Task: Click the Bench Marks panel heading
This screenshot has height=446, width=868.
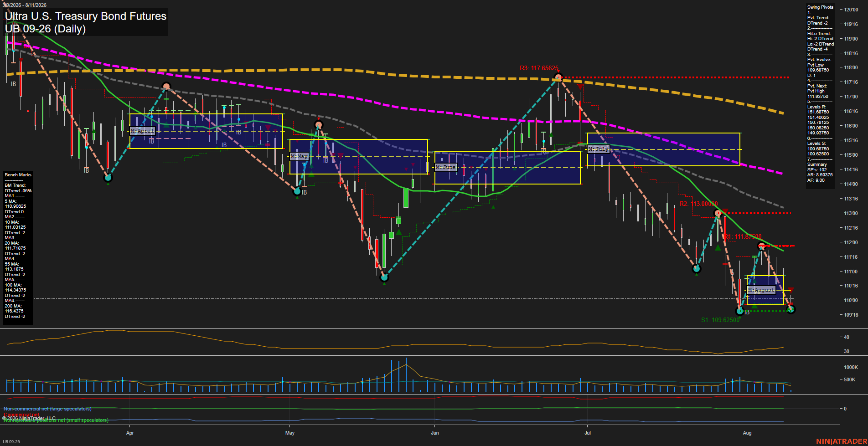Action: point(18,175)
